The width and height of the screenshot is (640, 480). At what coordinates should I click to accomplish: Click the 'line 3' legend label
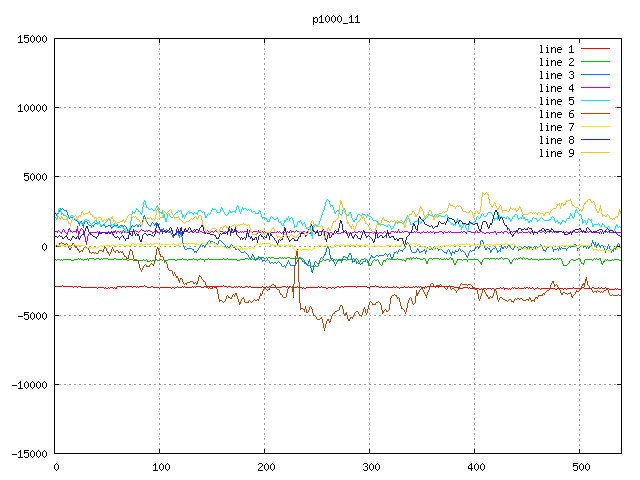click(556, 75)
